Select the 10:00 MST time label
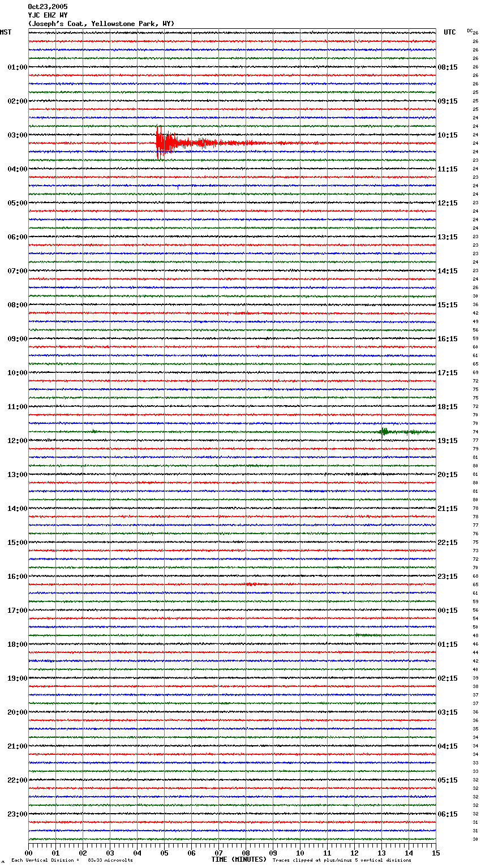The width and height of the screenshot is (481, 868). click(18, 373)
